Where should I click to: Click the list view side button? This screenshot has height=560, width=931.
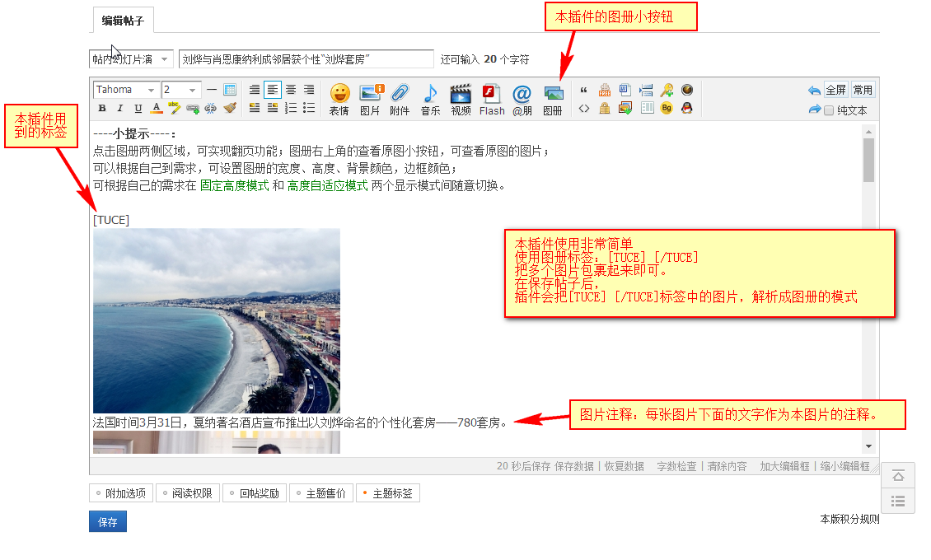(x=898, y=502)
